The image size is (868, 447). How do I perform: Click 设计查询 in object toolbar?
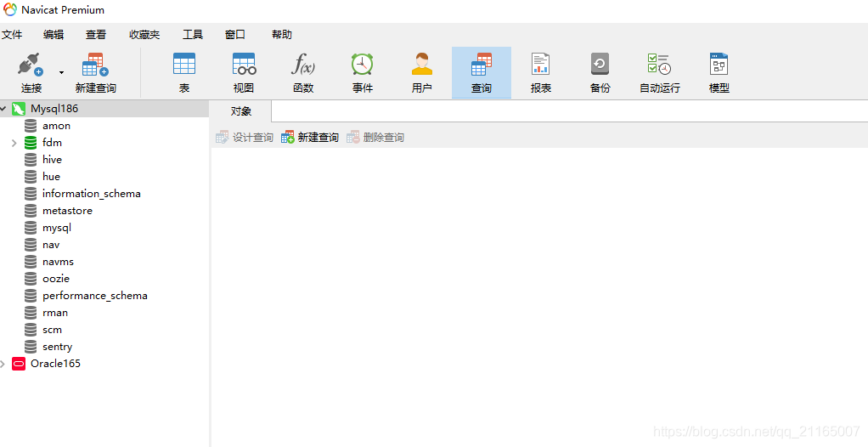245,138
